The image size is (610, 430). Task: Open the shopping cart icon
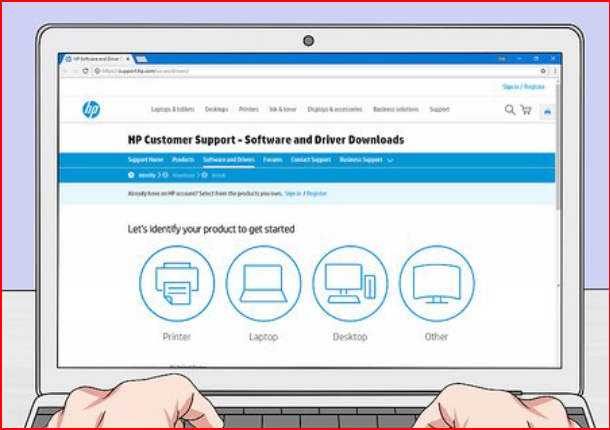tap(526, 110)
